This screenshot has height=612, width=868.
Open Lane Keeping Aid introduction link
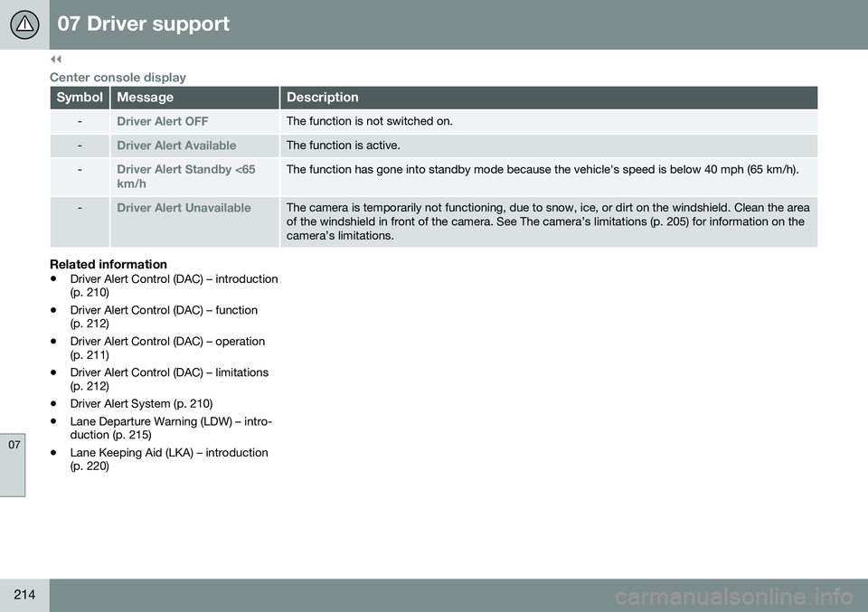(168, 458)
